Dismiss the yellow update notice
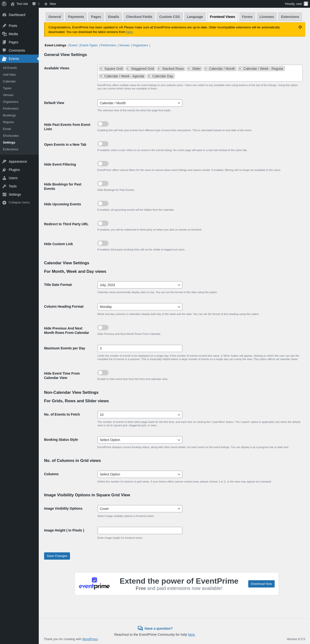The image size is (310, 644). click(300, 27)
